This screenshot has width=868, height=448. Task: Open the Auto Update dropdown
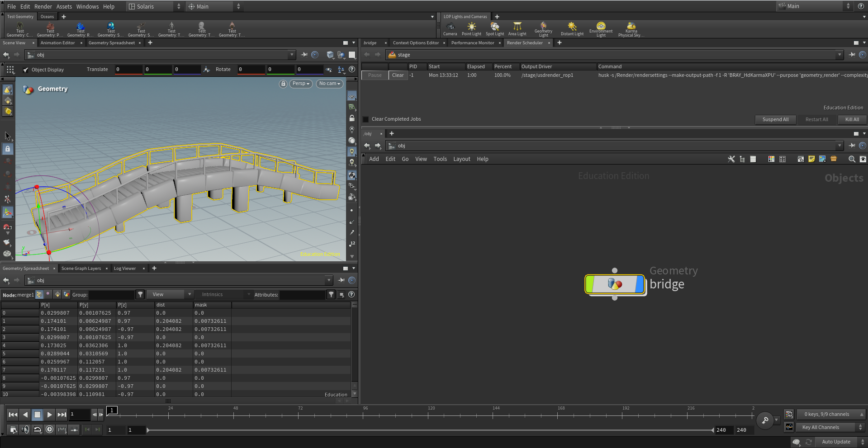(840, 442)
